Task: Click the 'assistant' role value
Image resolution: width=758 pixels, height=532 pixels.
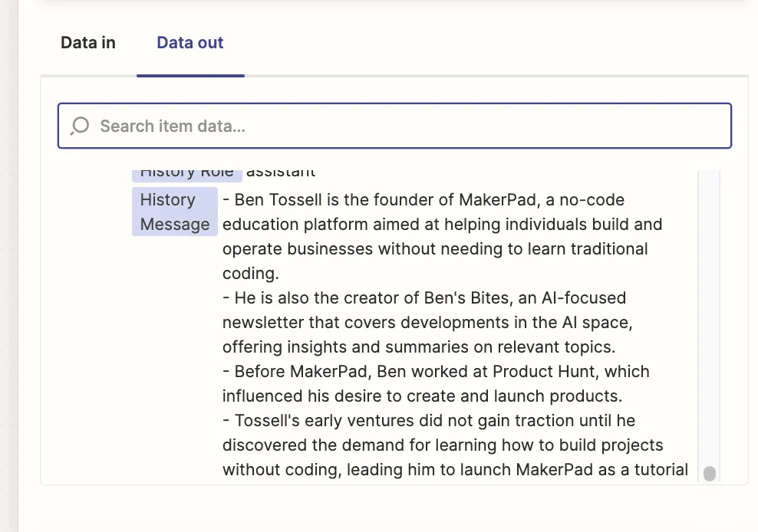Action: (281, 174)
